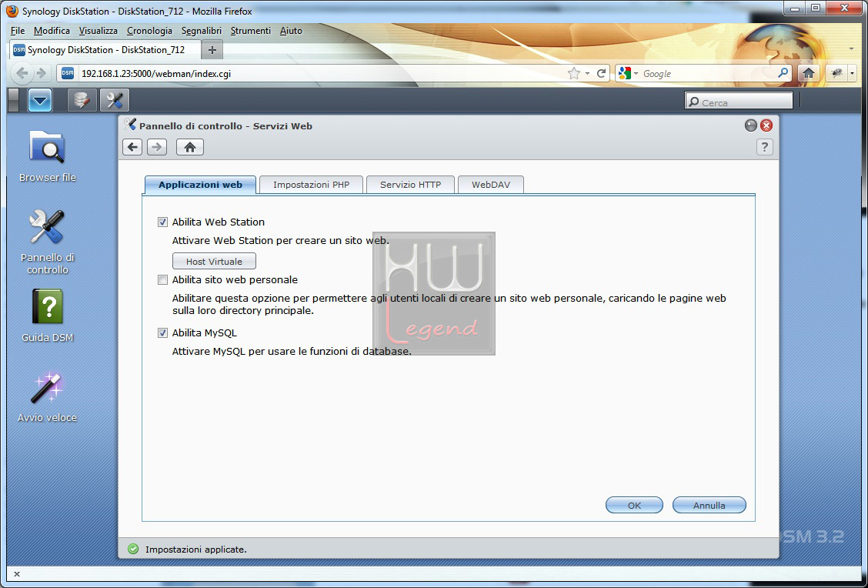The height and width of the screenshot is (588, 868).
Task: Select the Synology DiskStation browser tab
Action: tap(105, 50)
